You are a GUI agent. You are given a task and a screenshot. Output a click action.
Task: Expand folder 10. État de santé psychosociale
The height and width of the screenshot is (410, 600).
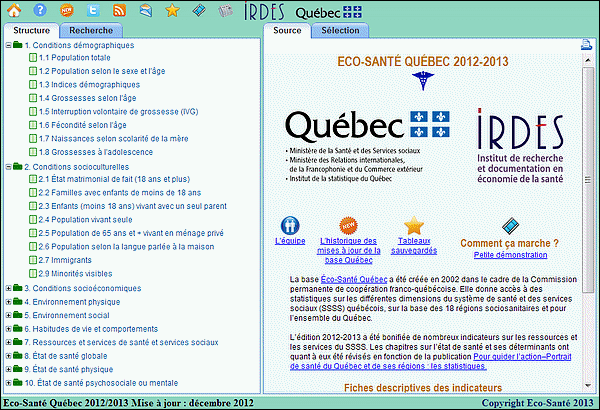(8, 383)
